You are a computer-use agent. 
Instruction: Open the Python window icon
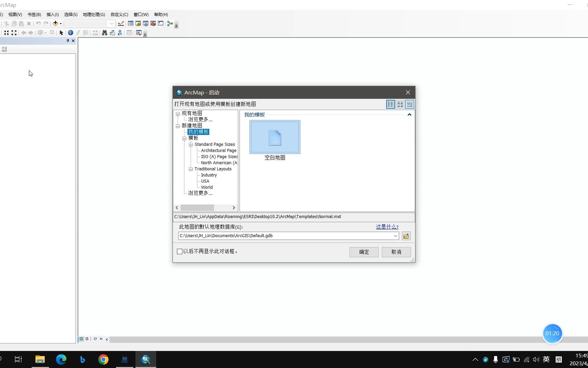point(161,24)
